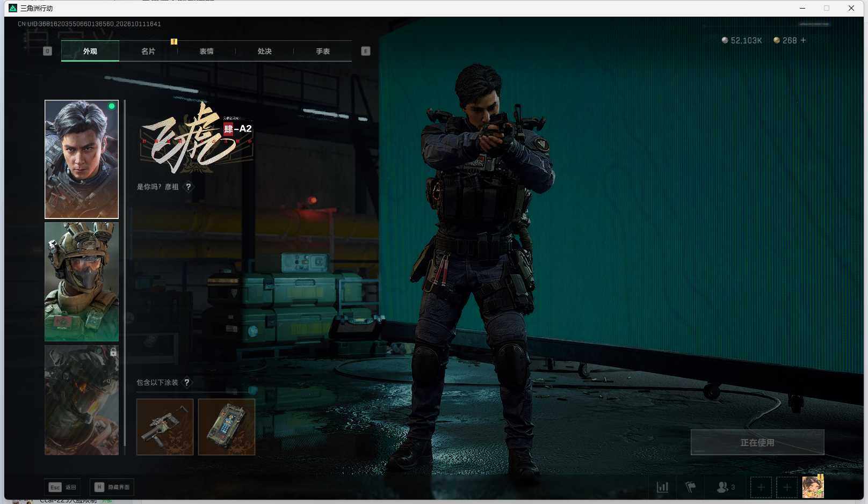Open the player avatar portrait

click(x=813, y=487)
